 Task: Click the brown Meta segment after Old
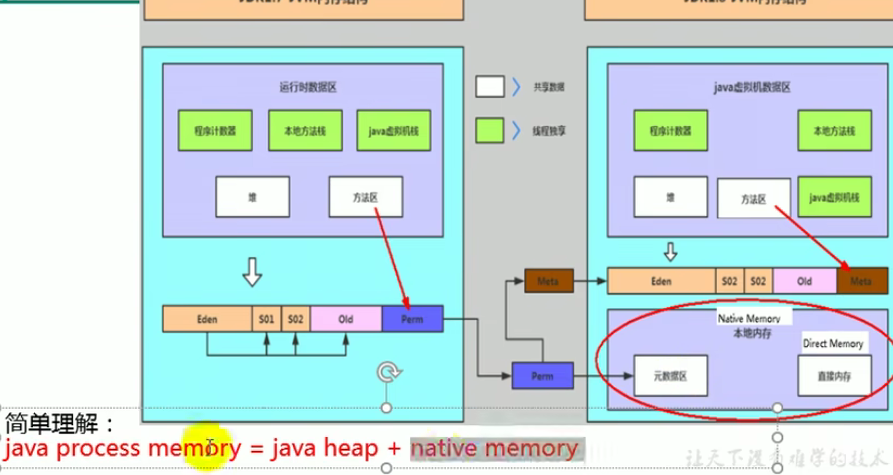click(862, 281)
